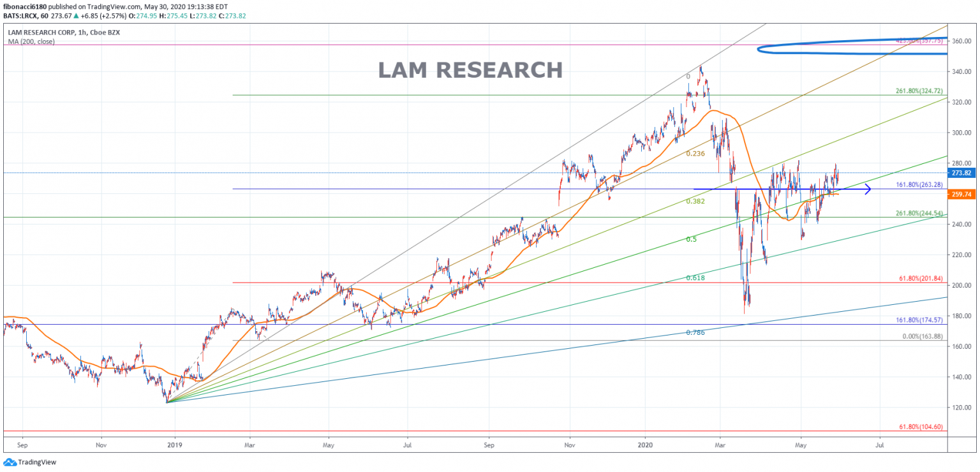Click the 0.382 fan line label
The width and height of the screenshot is (980, 472).
point(695,201)
